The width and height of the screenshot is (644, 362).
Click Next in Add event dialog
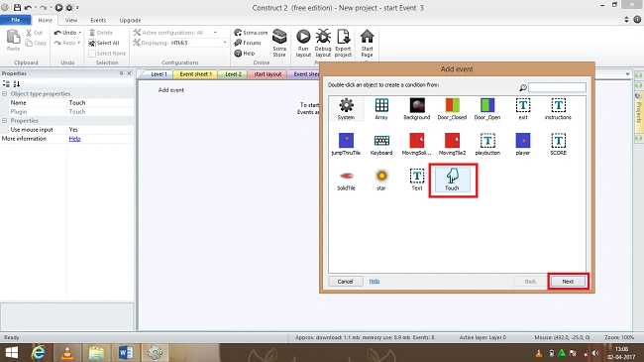[568, 282]
